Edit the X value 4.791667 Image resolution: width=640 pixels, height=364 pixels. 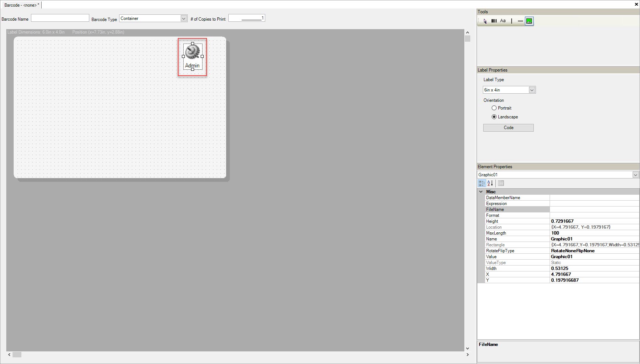(594, 274)
